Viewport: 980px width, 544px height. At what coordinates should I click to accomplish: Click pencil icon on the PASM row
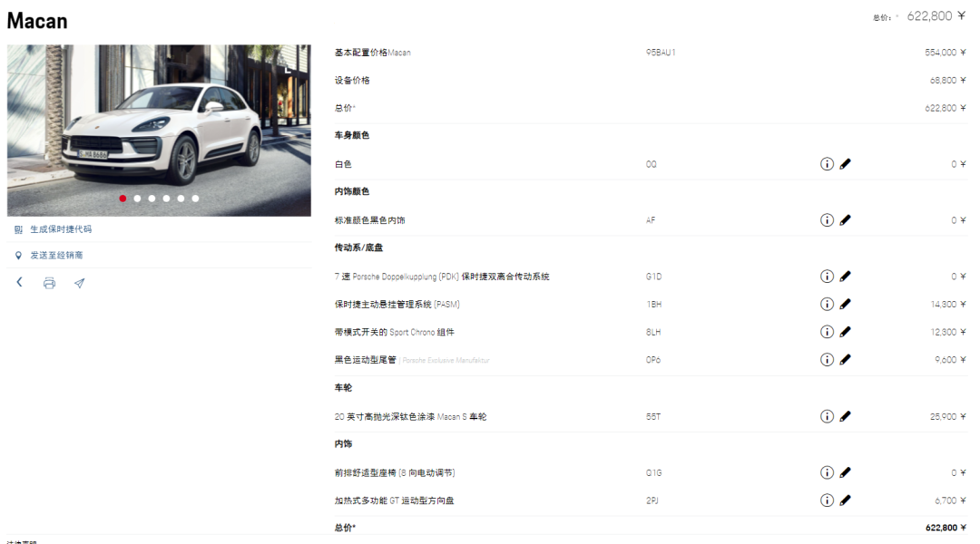coord(845,304)
